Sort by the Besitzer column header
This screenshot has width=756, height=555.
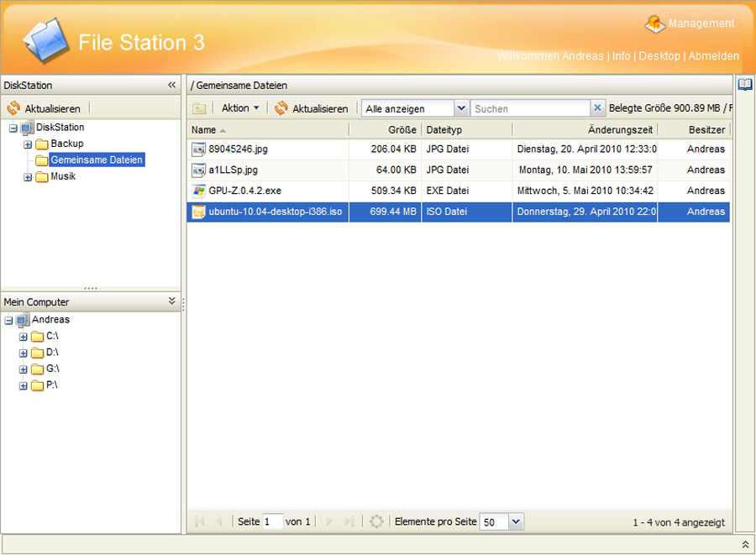tap(695, 130)
